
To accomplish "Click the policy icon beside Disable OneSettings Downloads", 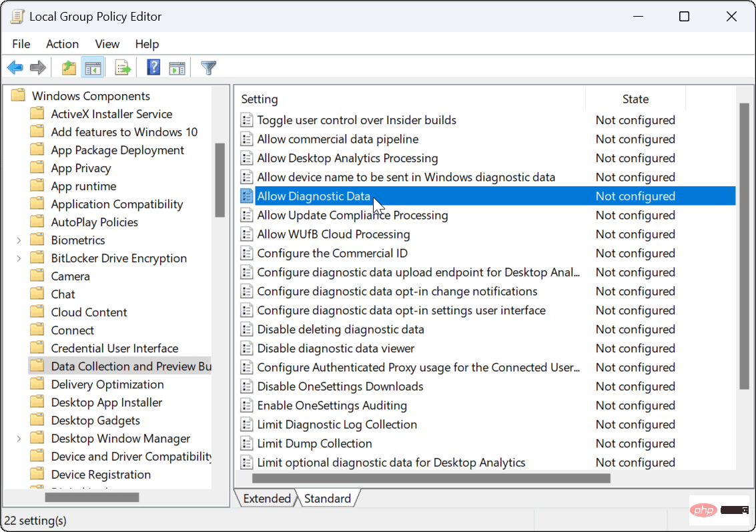I will click(x=246, y=386).
